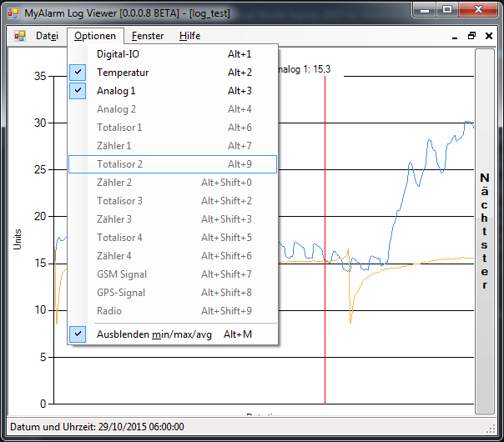This screenshot has width=504, height=442.
Task: Open the Datei menu
Action: pos(47,36)
